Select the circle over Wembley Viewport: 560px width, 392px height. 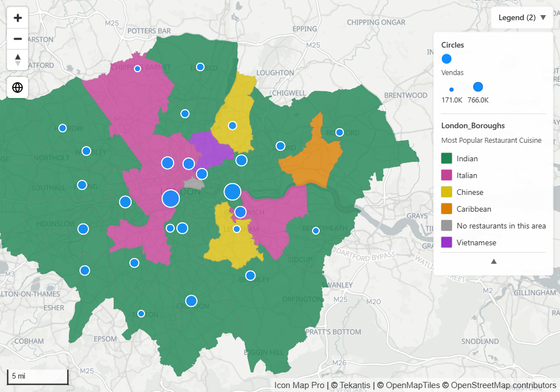click(x=86, y=151)
